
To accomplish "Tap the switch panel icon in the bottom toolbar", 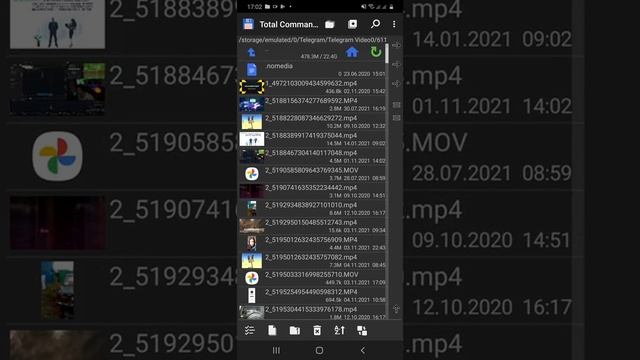I will click(362, 330).
